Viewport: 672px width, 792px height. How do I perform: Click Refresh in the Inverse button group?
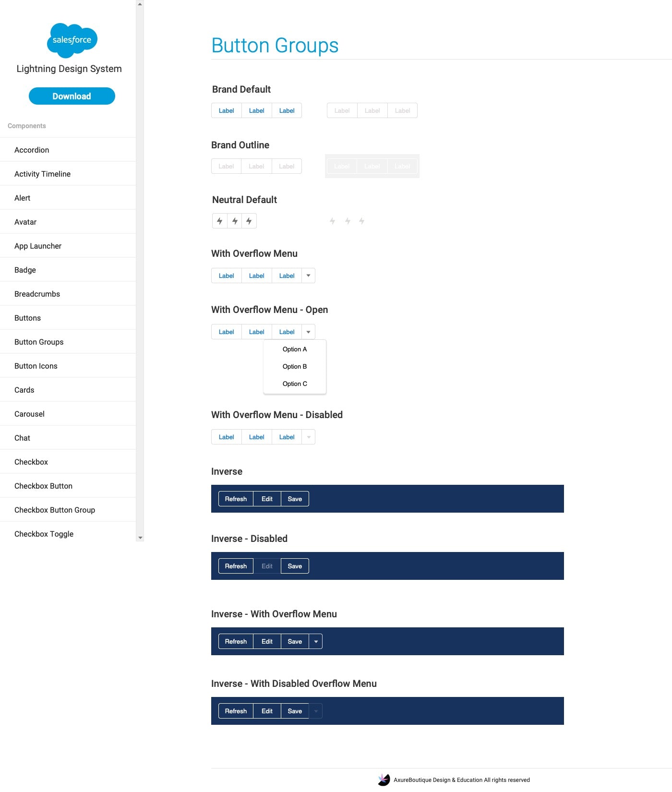pyautogui.click(x=236, y=499)
